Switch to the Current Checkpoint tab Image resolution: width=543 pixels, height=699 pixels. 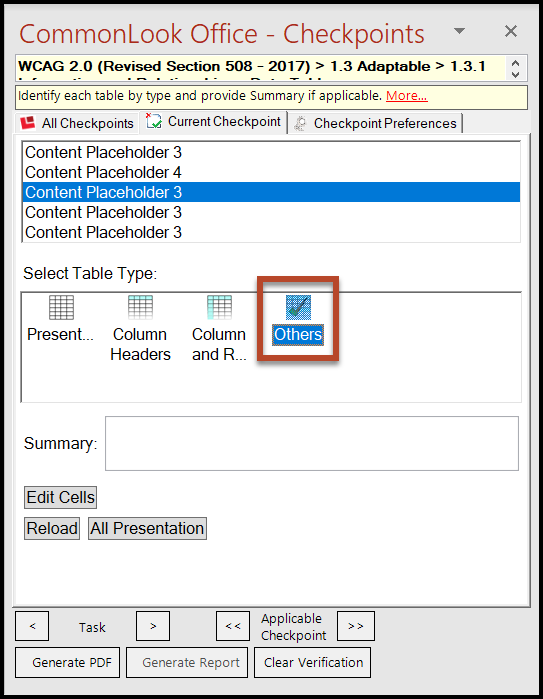pyautogui.click(x=214, y=122)
